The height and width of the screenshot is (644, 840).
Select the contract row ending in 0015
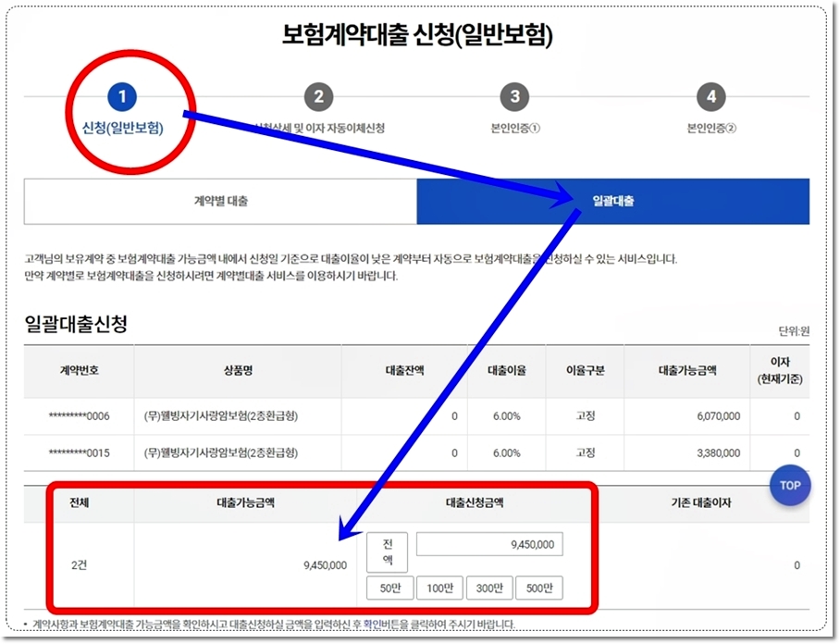pyautogui.click(x=79, y=453)
